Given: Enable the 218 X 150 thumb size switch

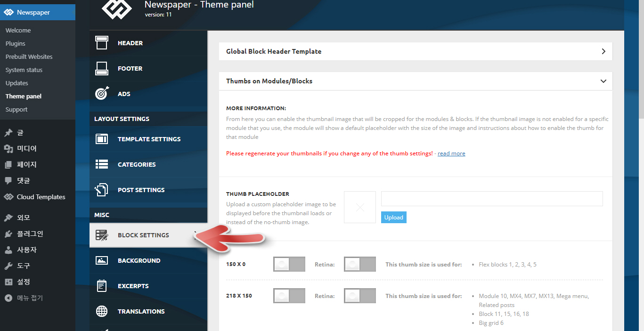Looking at the screenshot, I should tap(289, 296).
